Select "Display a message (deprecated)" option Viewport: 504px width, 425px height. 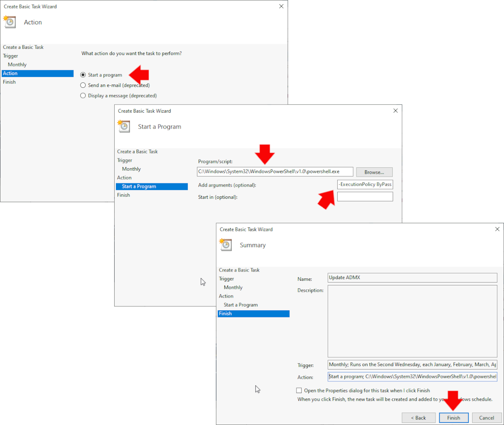click(83, 95)
